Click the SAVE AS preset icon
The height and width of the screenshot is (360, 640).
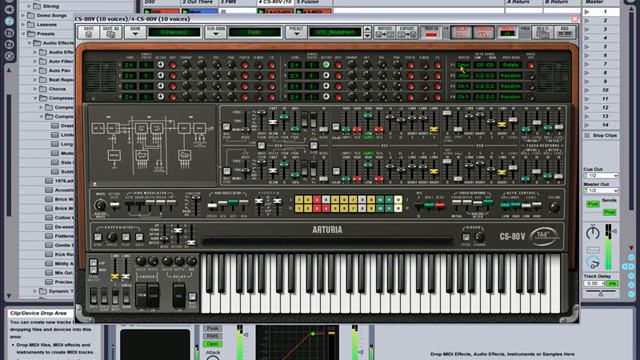point(110,32)
